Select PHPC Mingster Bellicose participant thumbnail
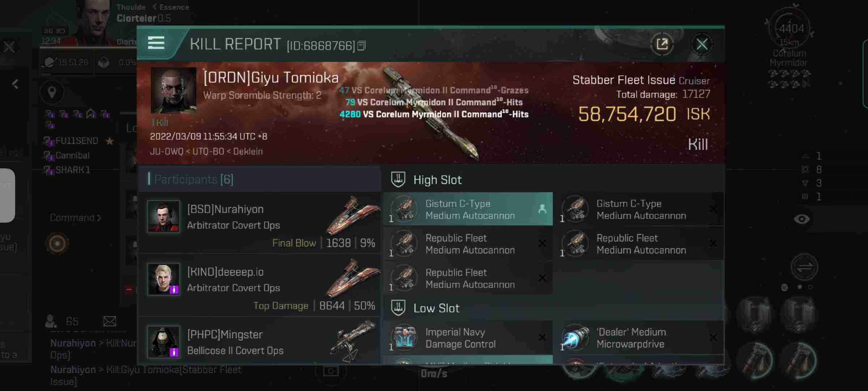868x391 pixels. (163, 342)
